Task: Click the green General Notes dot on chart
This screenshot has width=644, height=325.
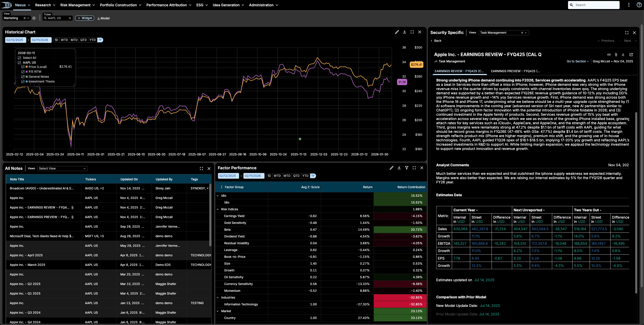Action: click(x=300, y=139)
